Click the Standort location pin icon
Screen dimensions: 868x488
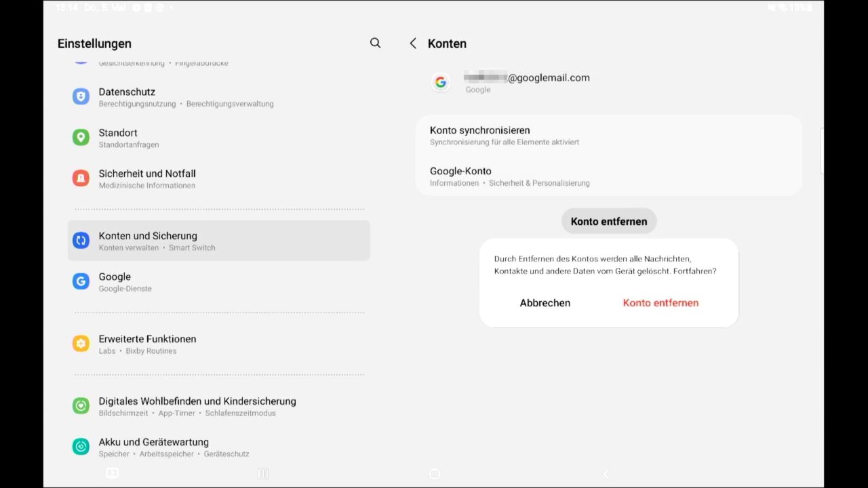click(81, 138)
